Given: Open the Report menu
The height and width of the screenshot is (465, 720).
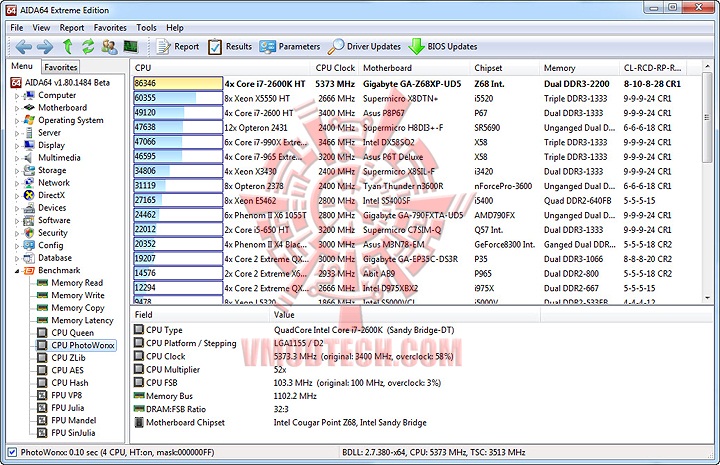Looking at the screenshot, I should (72, 28).
